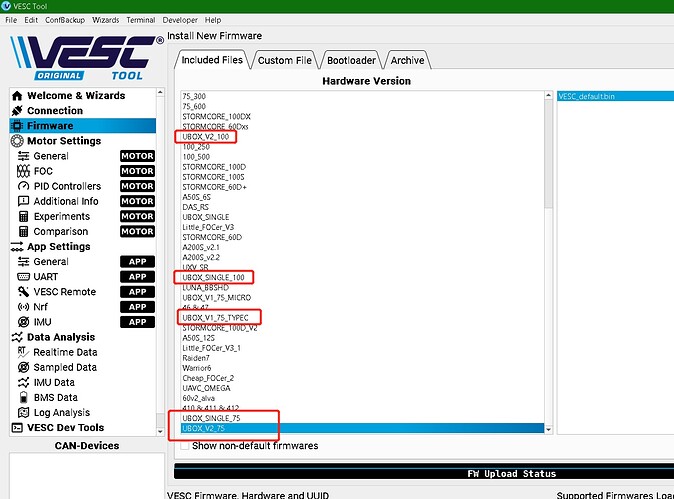674x499 pixels.
Task: Switch to the Custom File tab
Action: coord(285,60)
